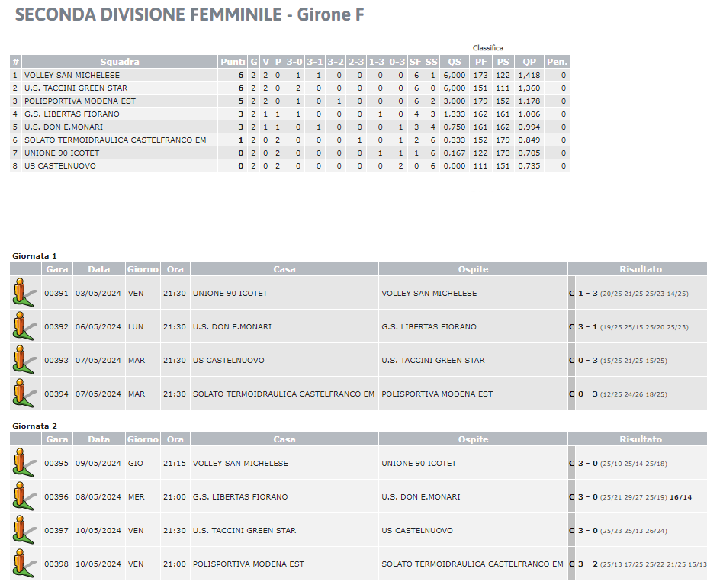Click home team U.S. TACCINI GREEN STAR, match 00397
Viewport: 707px width, 588px height.
pyautogui.click(x=244, y=530)
